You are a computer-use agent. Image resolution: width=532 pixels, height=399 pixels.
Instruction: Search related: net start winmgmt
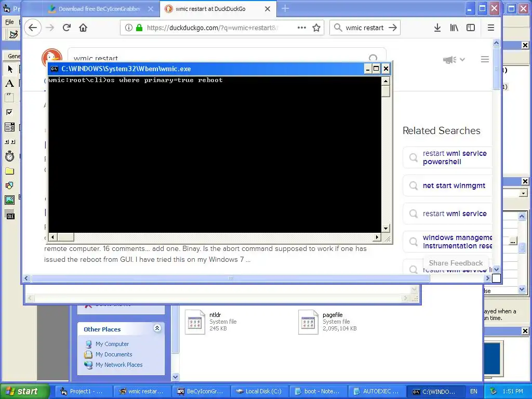pyautogui.click(x=447, y=185)
